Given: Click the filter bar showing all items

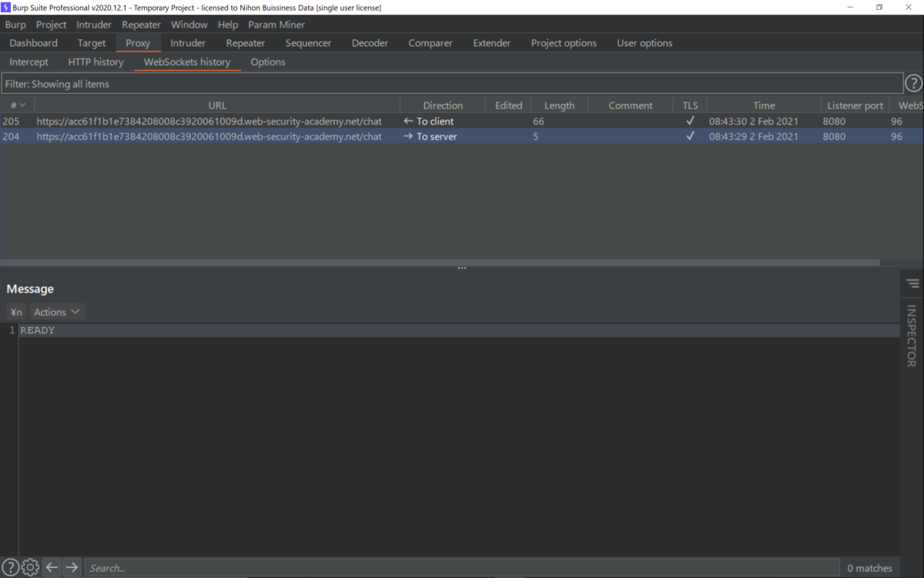Looking at the screenshot, I should pyautogui.click(x=452, y=84).
